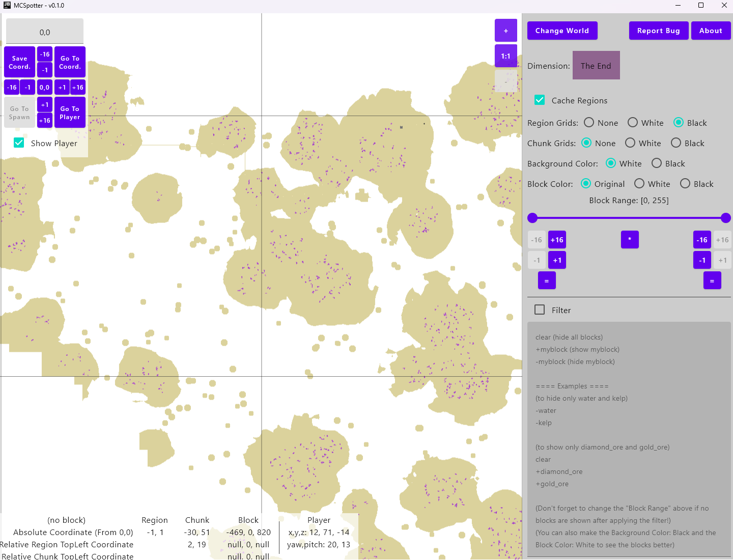This screenshot has width=733, height=560.
Task: Set Block Color to White
Action: (639, 184)
